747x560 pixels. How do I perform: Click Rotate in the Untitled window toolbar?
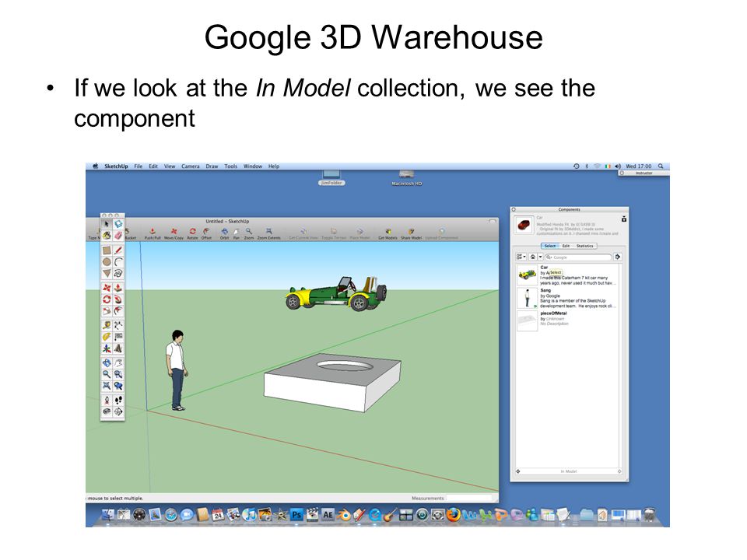192,233
